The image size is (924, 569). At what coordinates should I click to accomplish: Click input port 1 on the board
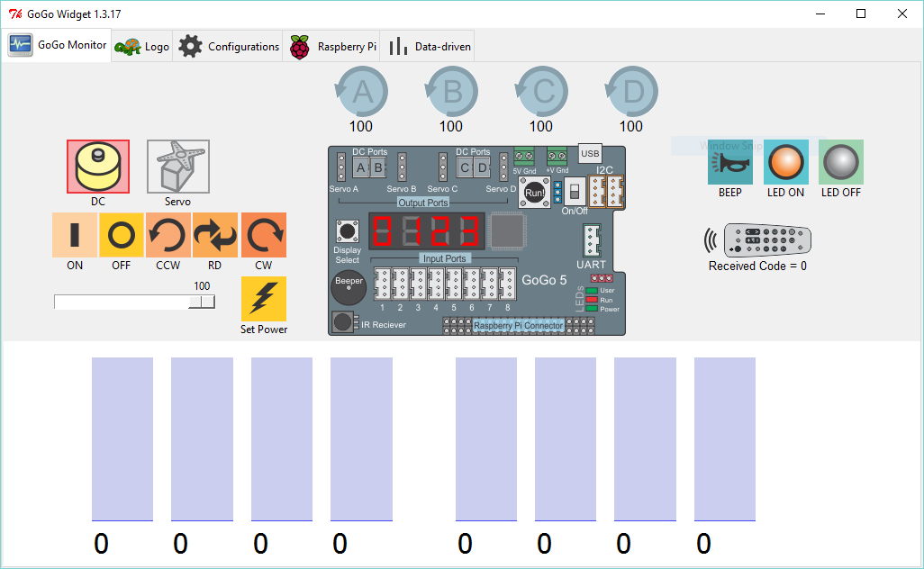(x=383, y=284)
